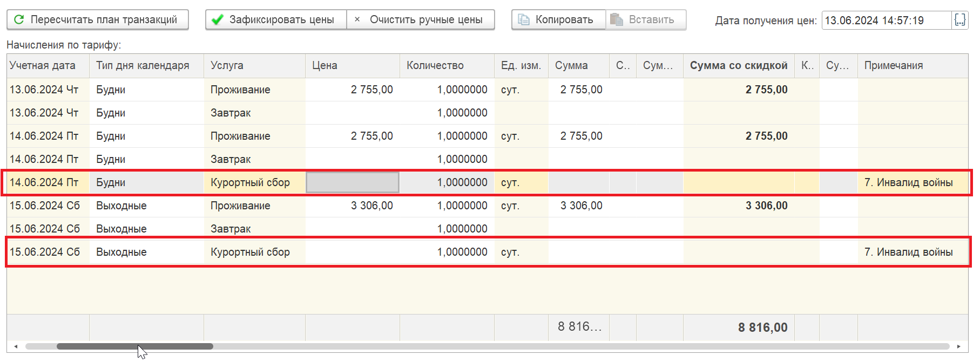Click Услуга column header
This screenshot has height=362, width=980.
click(254, 66)
